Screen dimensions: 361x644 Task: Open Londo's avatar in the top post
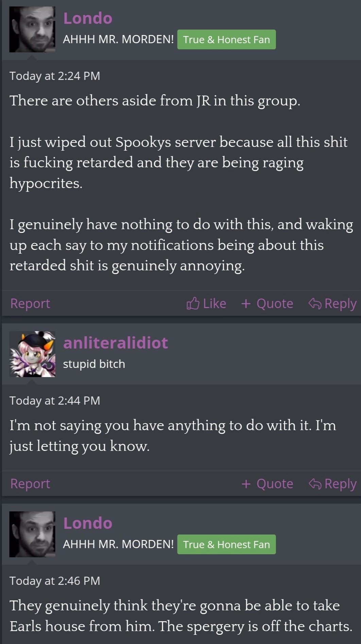point(32,29)
